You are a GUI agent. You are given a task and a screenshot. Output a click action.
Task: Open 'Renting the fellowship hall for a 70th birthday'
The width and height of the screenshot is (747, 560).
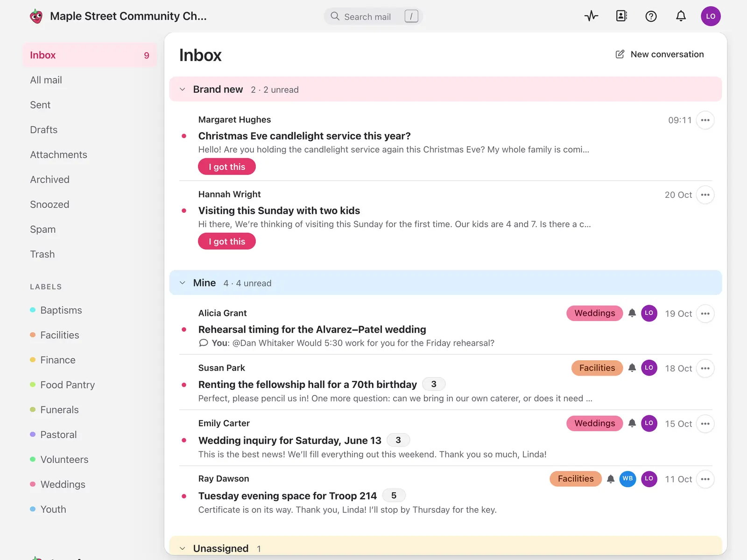click(x=308, y=385)
